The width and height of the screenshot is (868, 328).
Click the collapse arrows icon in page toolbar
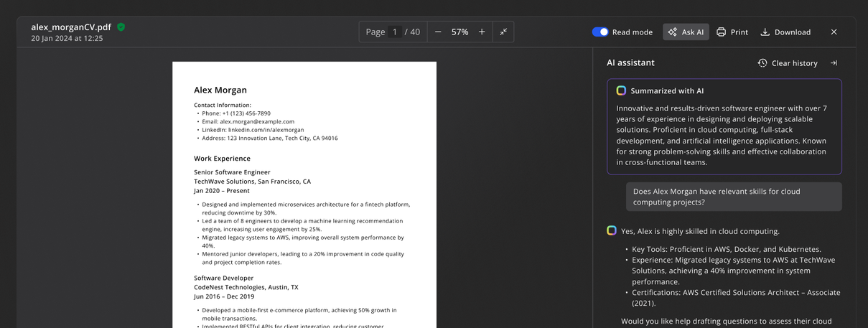(503, 32)
